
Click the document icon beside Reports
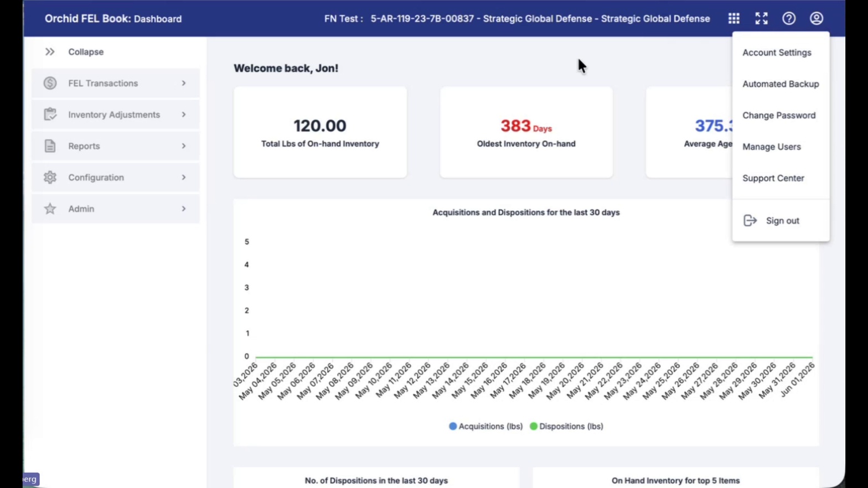50,146
